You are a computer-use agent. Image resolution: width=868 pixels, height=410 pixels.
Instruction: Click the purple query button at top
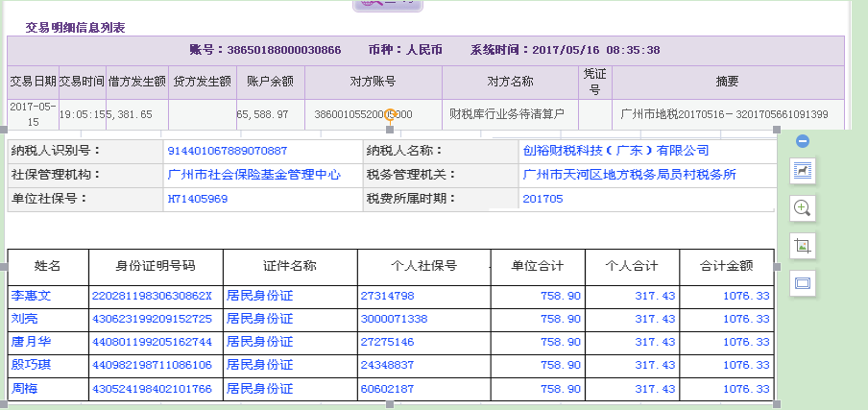click(388, 4)
